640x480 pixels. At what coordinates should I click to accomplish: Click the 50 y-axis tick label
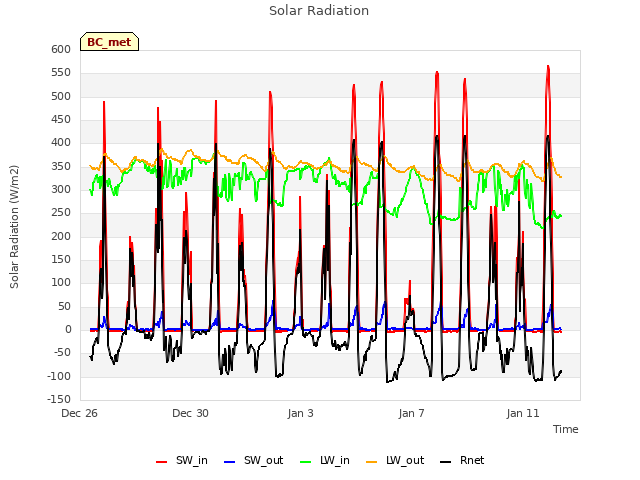pyautogui.click(x=64, y=307)
